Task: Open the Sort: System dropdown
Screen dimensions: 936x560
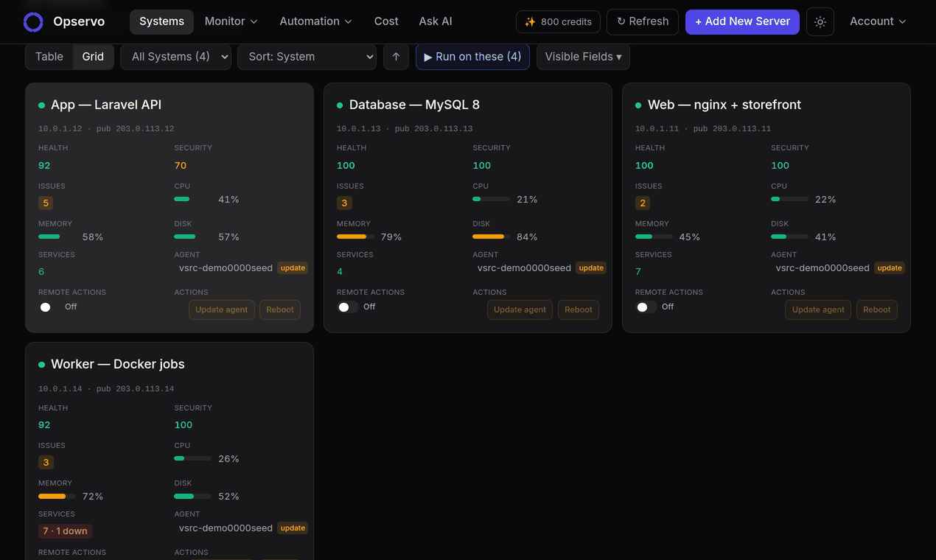Action: coord(307,57)
